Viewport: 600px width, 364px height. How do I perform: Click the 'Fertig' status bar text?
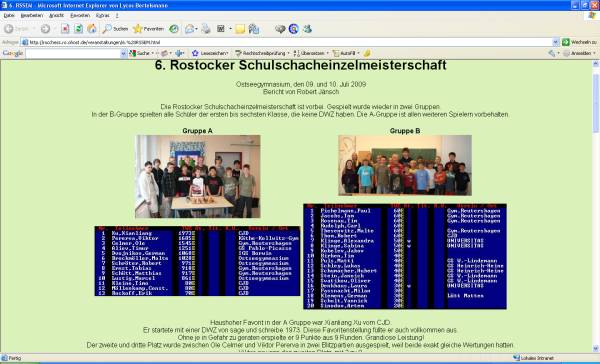[15, 358]
